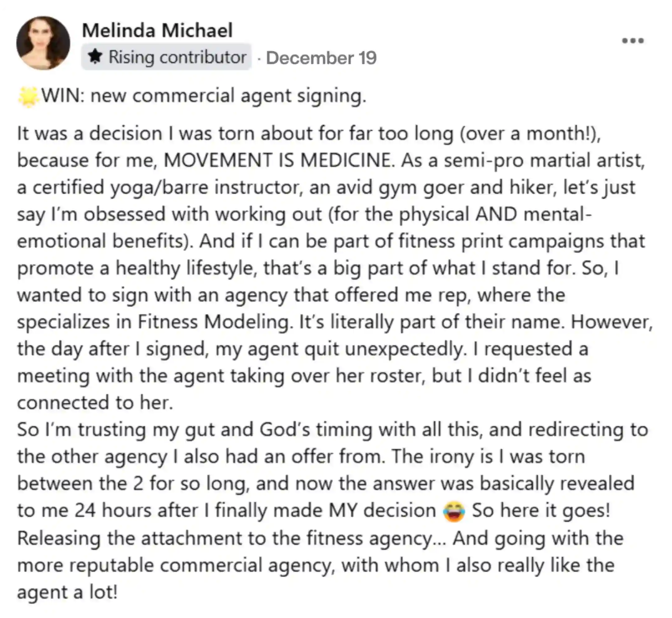
Task: Click the Rising contributor badge label
Action: [177, 57]
